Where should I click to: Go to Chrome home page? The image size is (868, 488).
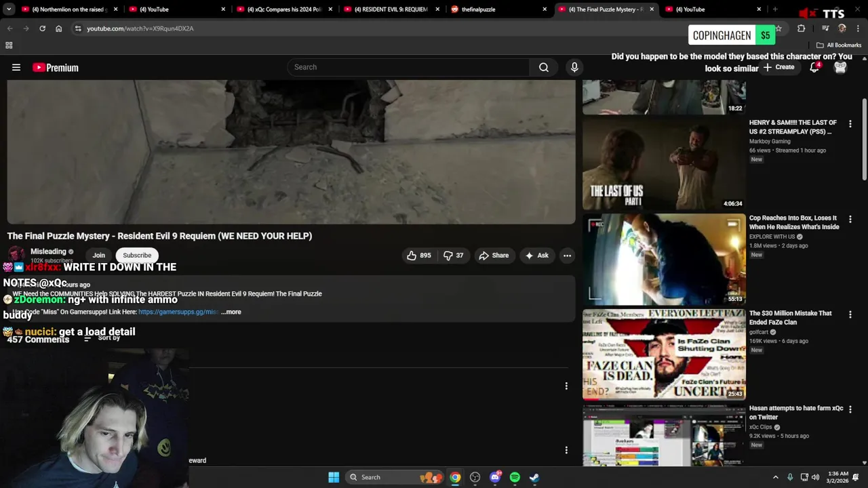pyautogui.click(x=58, y=28)
